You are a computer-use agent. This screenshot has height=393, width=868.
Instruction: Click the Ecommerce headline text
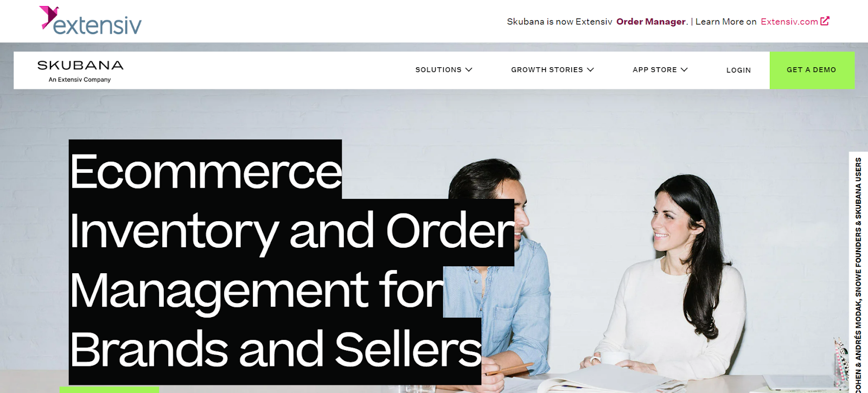click(206, 171)
